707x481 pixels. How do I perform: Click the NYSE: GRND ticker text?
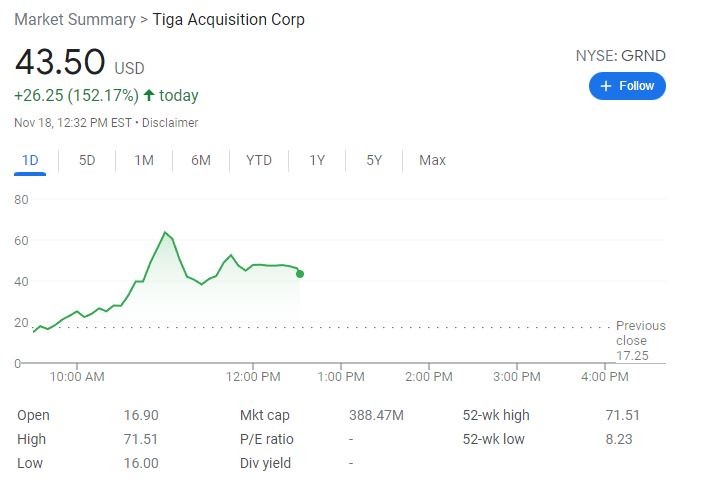(x=620, y=56)
